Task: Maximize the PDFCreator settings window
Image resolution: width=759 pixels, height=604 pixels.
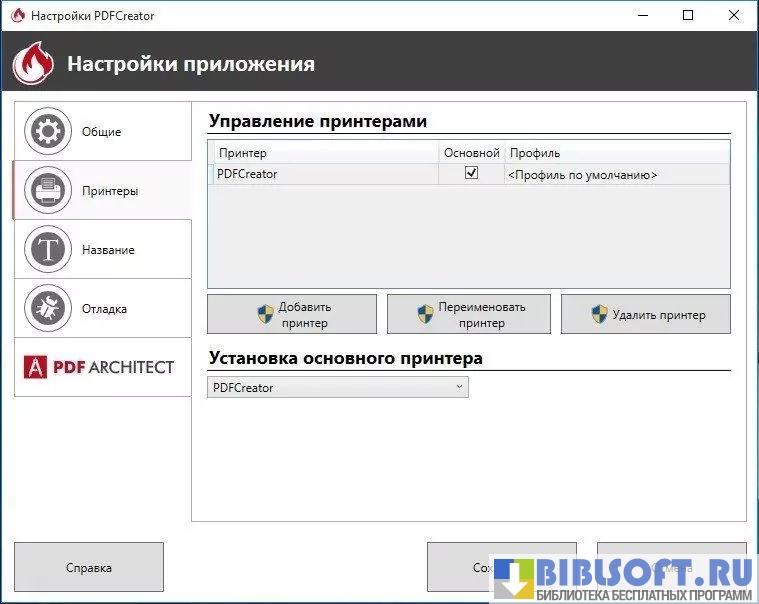Action: 688,16
